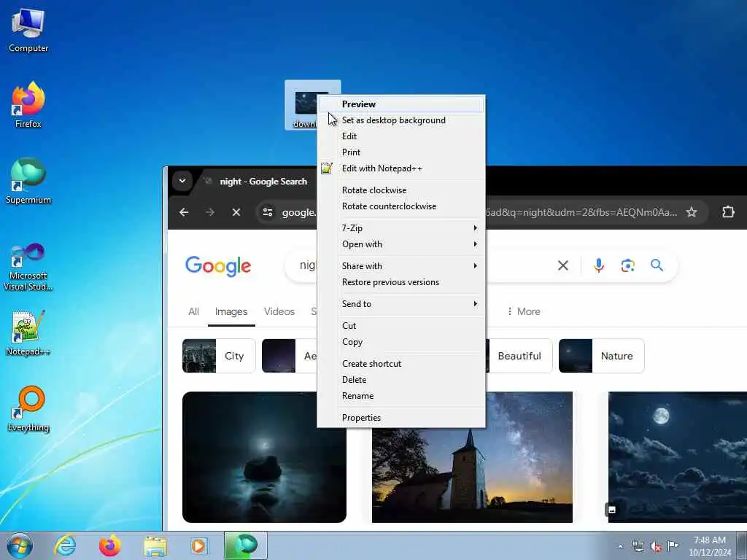Open site information icon in address bar

pos(268,212)
